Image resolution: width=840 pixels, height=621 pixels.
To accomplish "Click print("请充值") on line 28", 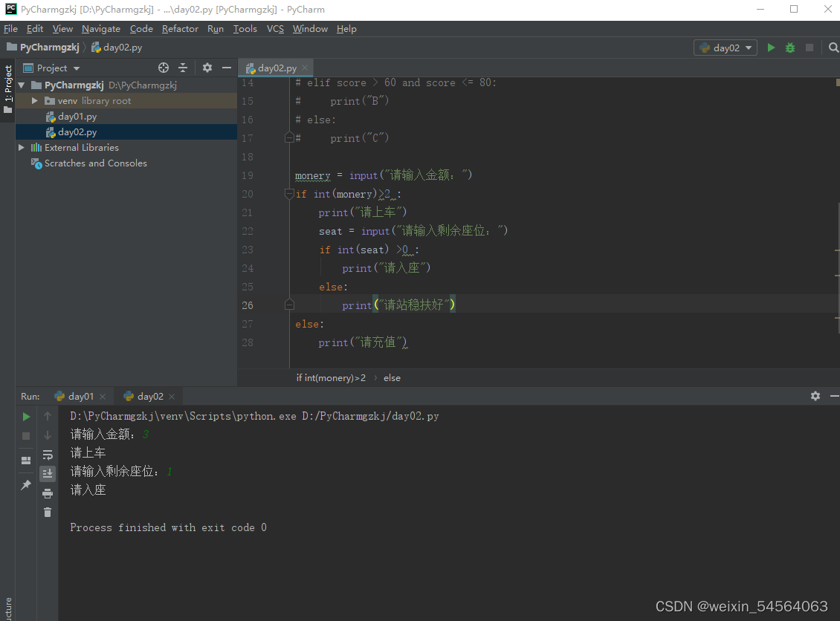I will click(363, 342).
